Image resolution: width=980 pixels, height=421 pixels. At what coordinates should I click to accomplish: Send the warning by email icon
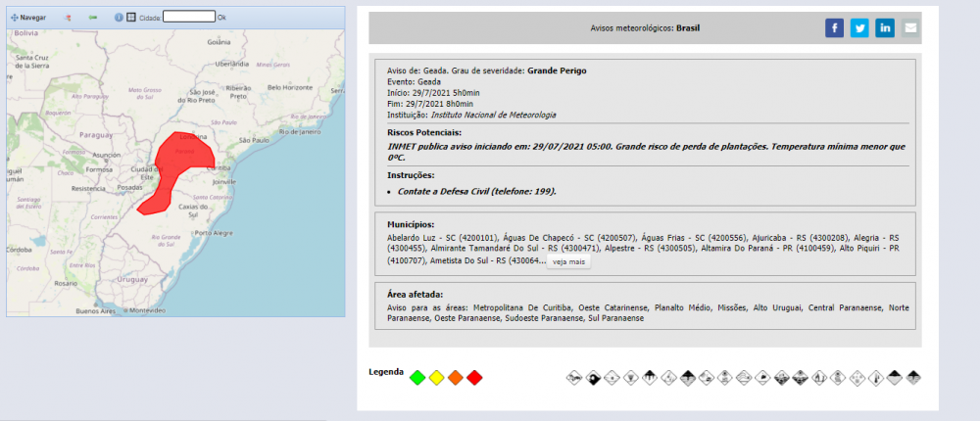(911, 28)
